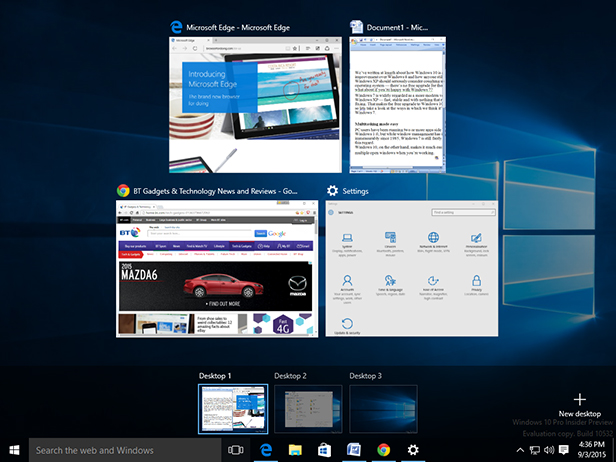Click Network & Internet globe in Settings
This screenshot has width=616, height=462.
tap(433, 237)
